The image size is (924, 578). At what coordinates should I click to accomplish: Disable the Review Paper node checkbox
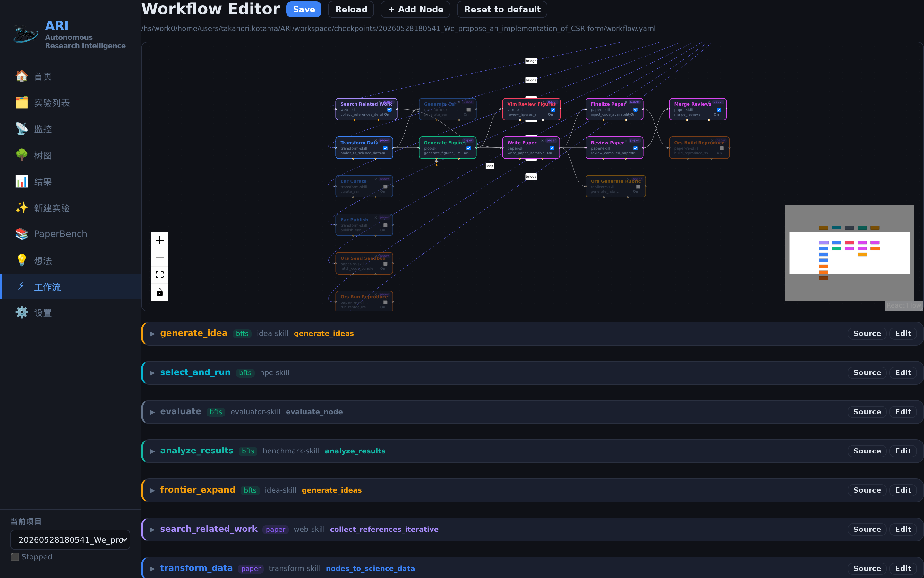point(635,148)
